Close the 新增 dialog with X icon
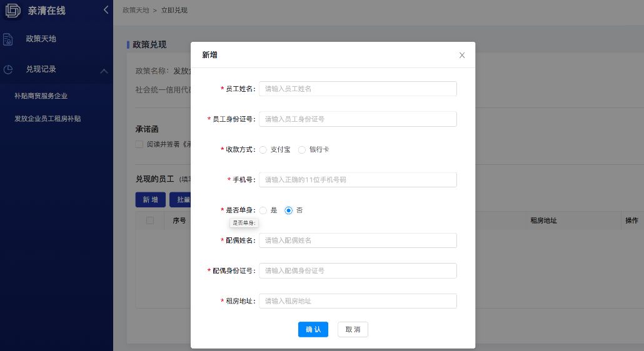The height and width of the screenshot is (351, 644). (462, 55)
